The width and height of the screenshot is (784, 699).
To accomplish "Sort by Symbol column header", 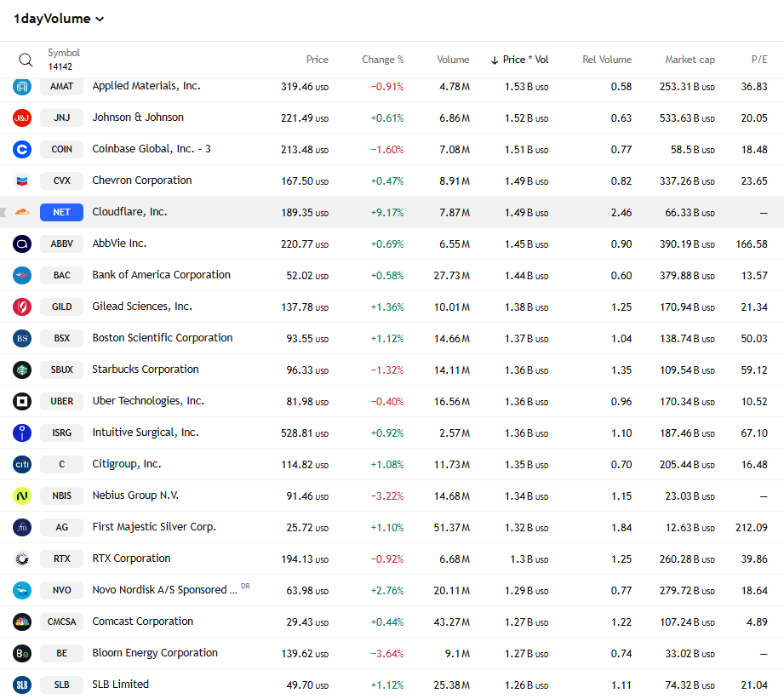I will (64, 53).
